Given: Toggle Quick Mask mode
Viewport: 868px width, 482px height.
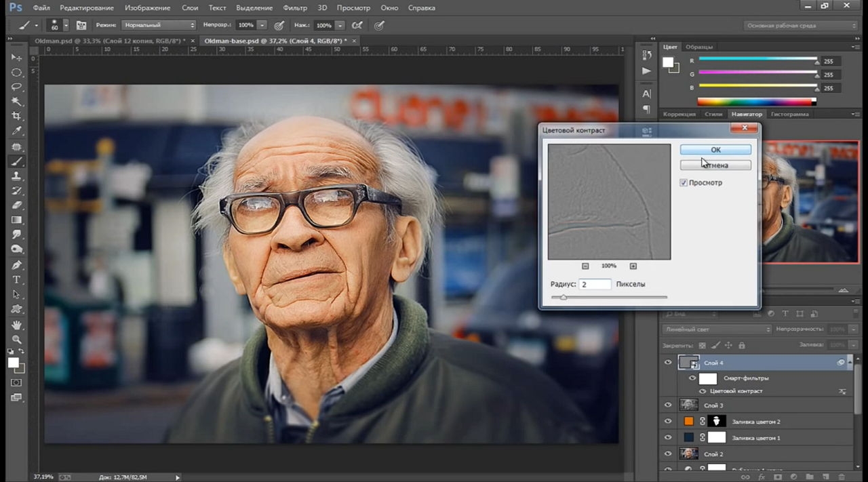Looking at the screenshot, I should [x=17, y=382].
